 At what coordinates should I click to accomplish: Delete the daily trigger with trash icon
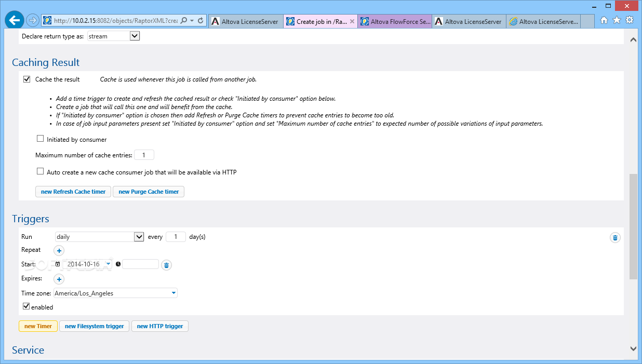[615, 238]
